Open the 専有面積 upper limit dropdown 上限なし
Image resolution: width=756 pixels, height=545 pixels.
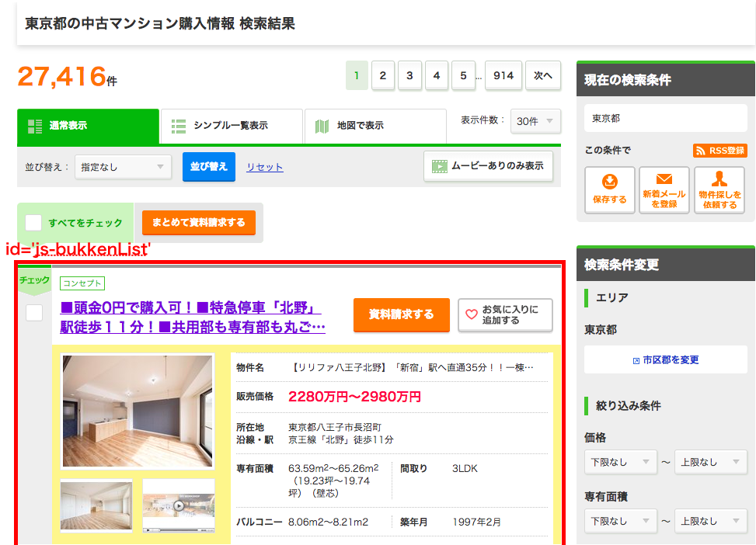710,520
